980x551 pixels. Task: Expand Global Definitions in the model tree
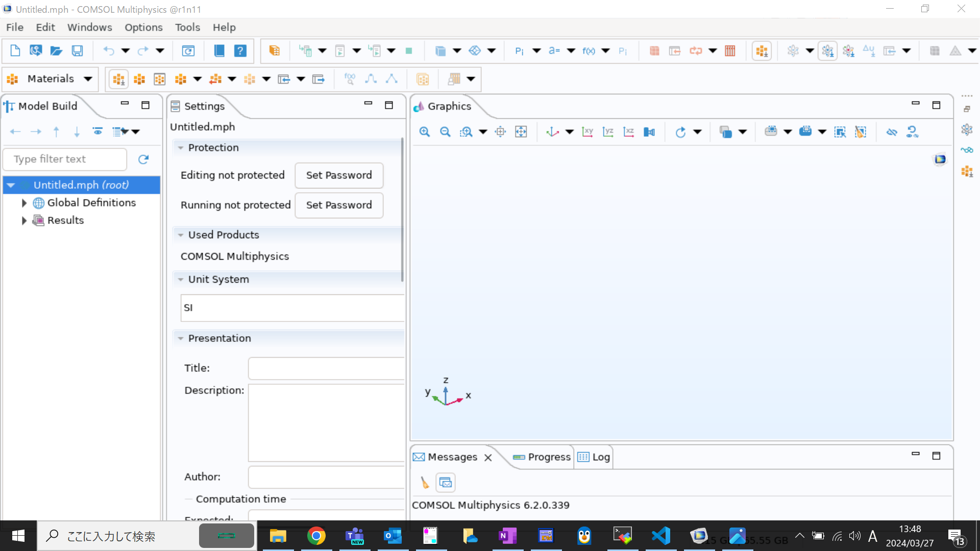(24, 203)
